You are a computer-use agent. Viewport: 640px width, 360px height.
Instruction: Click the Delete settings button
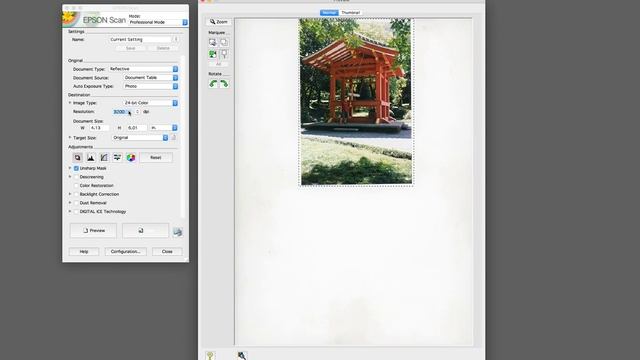pyautogui.click(x=163, y=48)
